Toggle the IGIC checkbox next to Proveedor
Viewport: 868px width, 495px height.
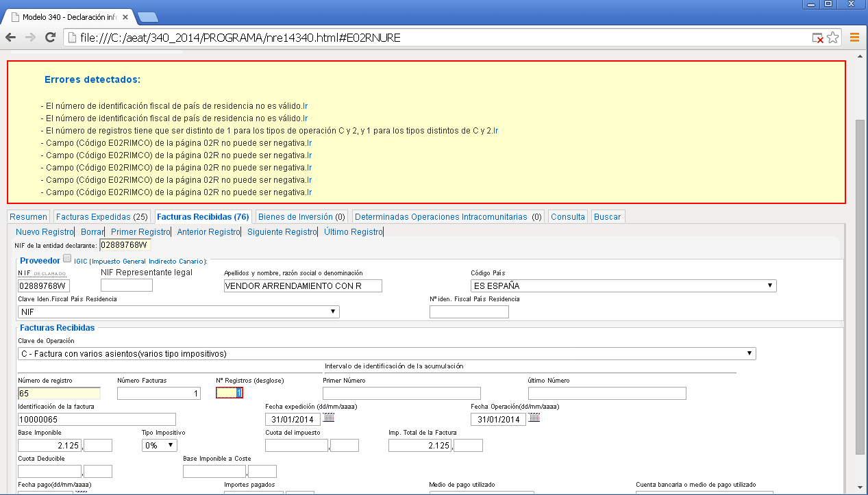tap(67, 259)
